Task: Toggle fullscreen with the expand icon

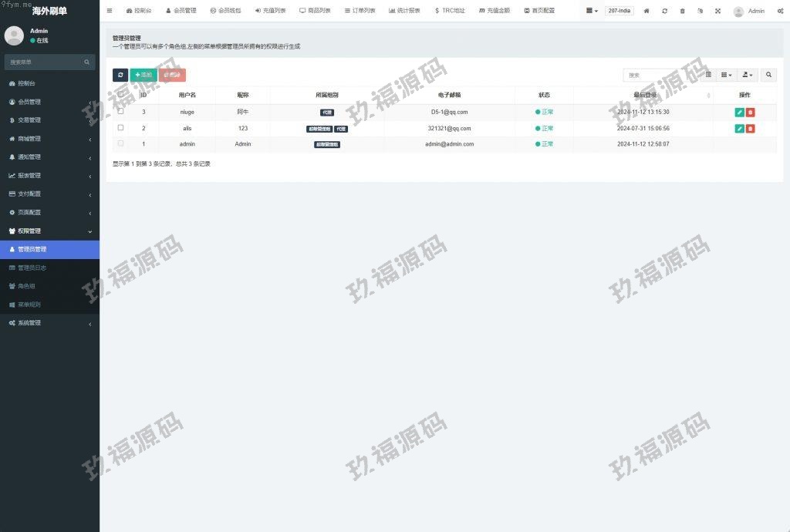Action: click(x=717, y=11)
